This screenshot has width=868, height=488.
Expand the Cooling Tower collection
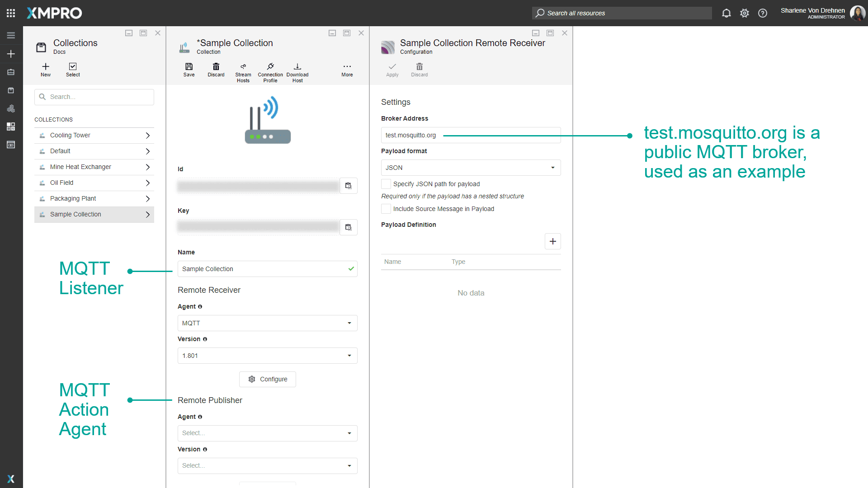[148, 135]
